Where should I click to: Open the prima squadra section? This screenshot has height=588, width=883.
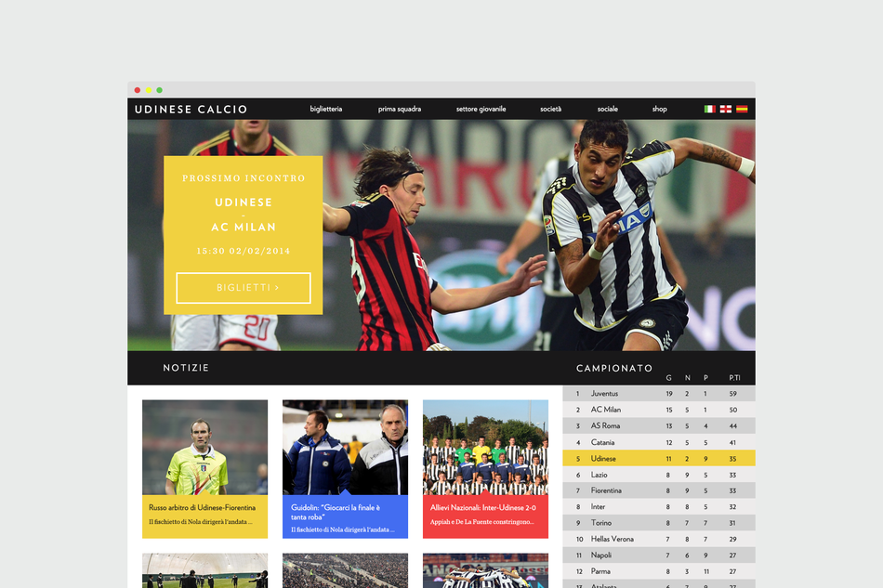pos(400,110)
